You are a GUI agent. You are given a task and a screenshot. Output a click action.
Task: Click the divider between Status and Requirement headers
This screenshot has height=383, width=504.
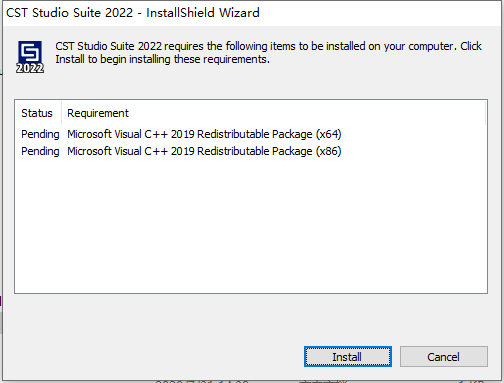click(x=62, y=113)
